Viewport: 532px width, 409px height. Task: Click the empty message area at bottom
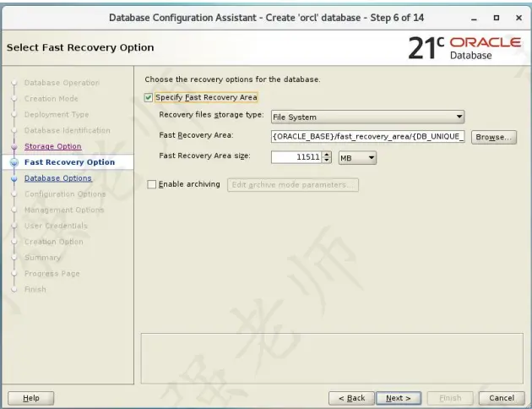(x=332, y=358)
